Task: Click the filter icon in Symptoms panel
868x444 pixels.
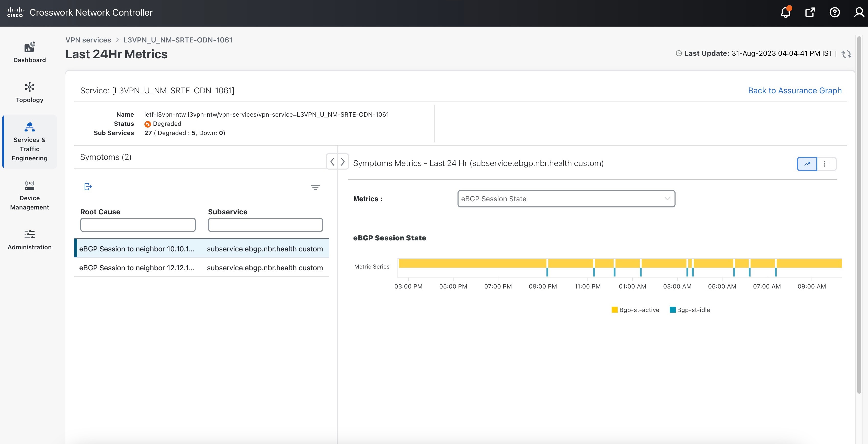Action: [315, 187]
